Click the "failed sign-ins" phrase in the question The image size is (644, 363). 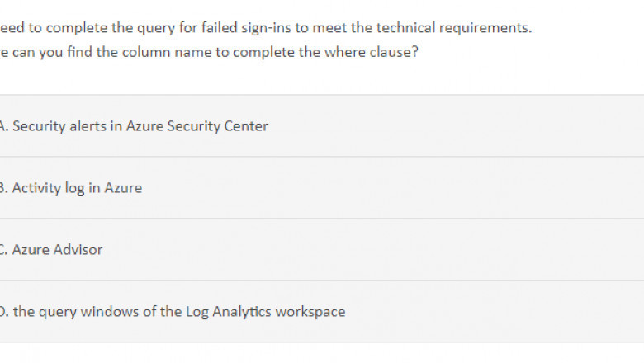pos(246,28)
